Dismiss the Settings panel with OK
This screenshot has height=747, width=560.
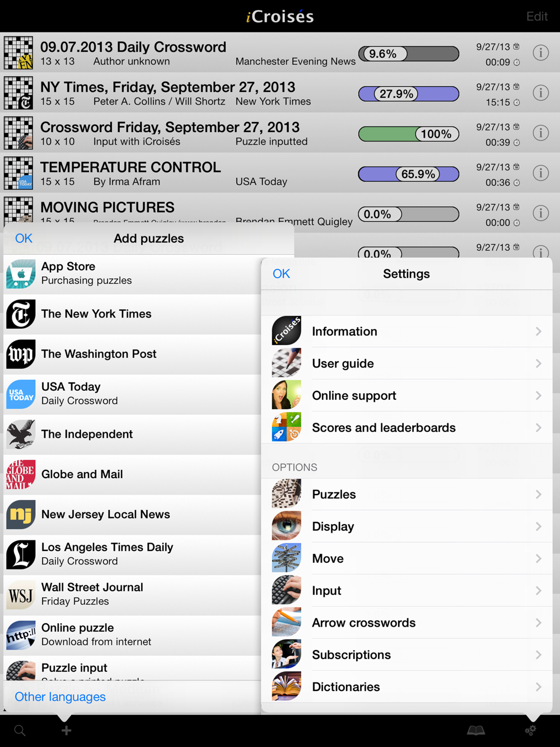[281, 274]
